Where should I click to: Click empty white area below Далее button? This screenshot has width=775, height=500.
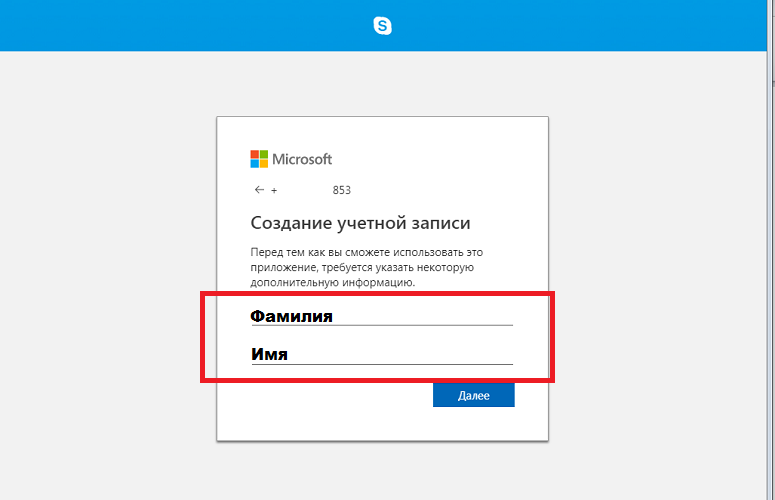382,424
